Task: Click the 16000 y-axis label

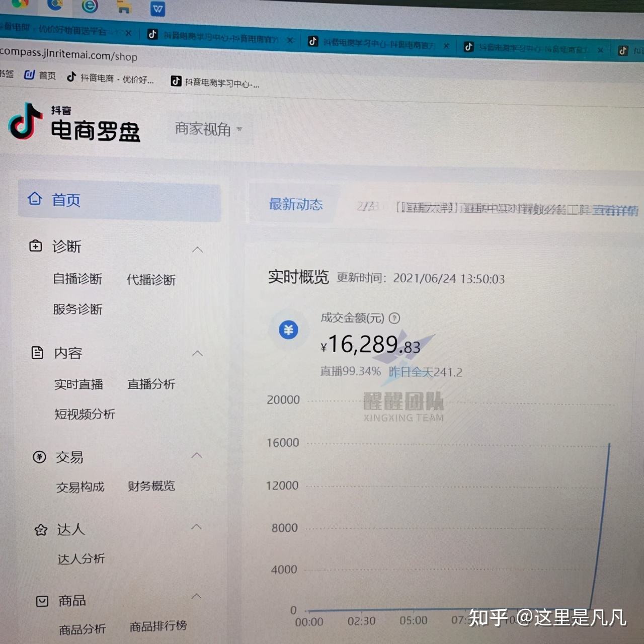Action: pos(283,443)
